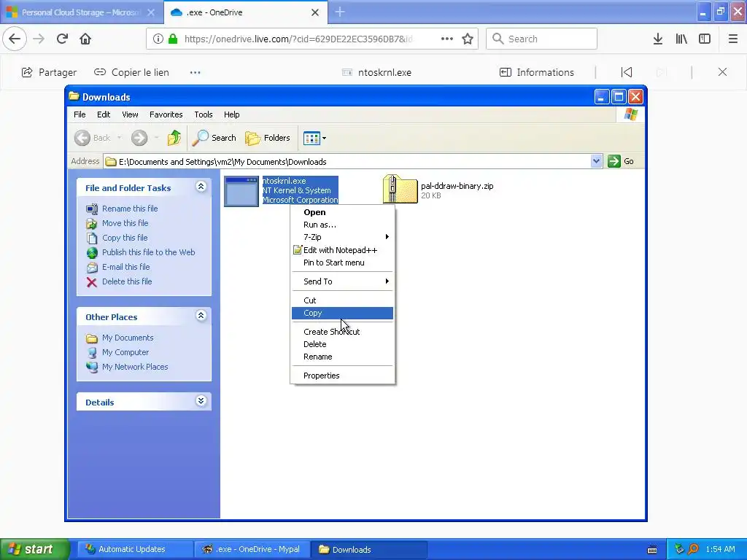Choose Pin to Start menu
Screen dimensions: 747x560
click(x=342, y=262)
